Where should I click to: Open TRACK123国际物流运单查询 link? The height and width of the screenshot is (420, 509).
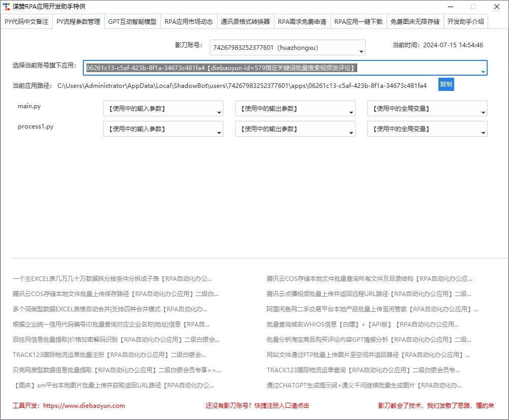point(363,370)
